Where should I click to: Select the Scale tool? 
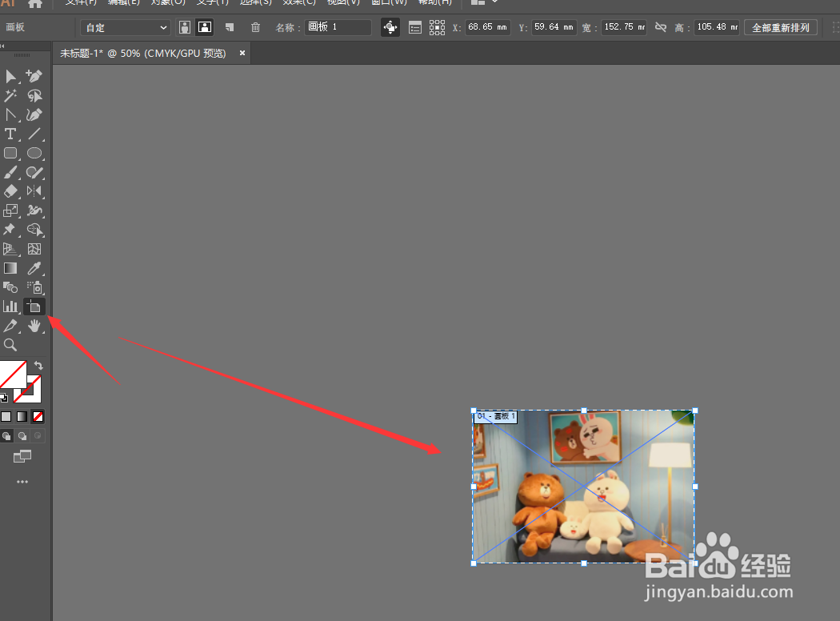pyautogui.click(x=10, y=210)
